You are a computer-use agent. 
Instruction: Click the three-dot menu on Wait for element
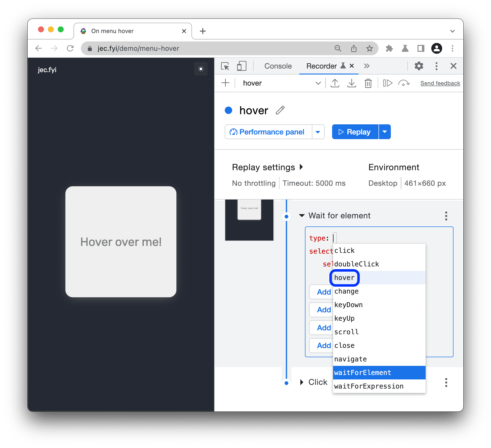[x=448, y=215]
